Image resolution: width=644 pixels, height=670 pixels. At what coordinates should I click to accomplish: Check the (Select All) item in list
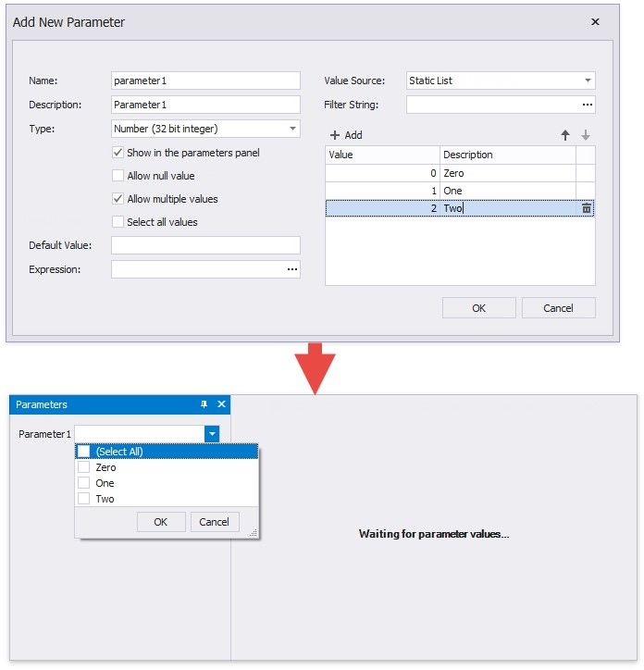click(x=84, y=452)
